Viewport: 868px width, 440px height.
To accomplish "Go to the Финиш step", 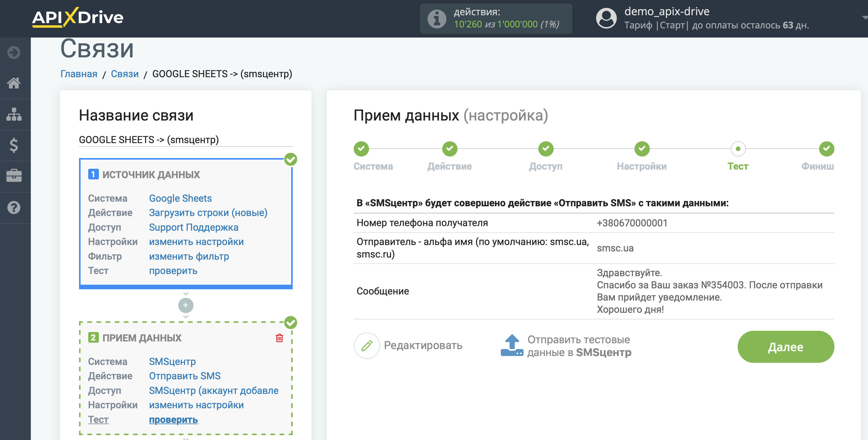I will (x=826, y=149).
